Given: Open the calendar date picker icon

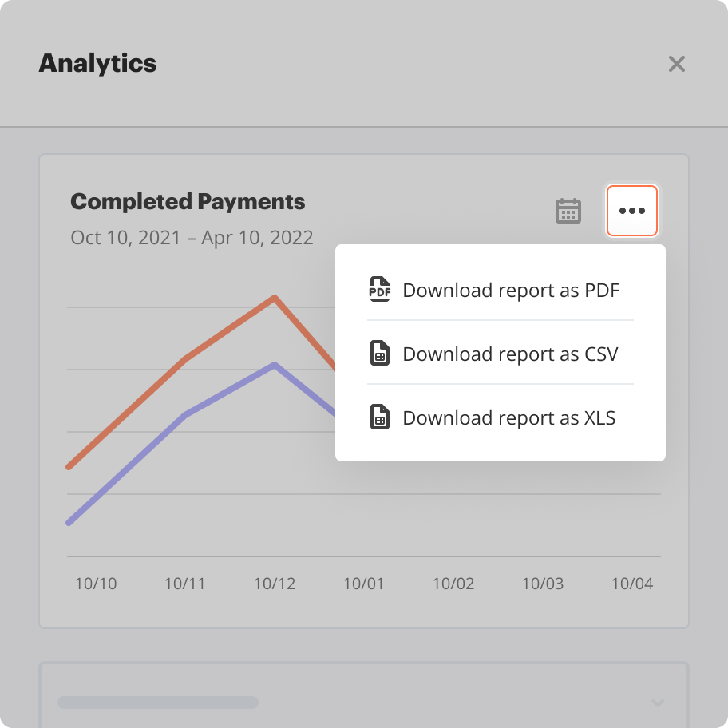Looking at the screenshot, I should (x=568, y=211).
